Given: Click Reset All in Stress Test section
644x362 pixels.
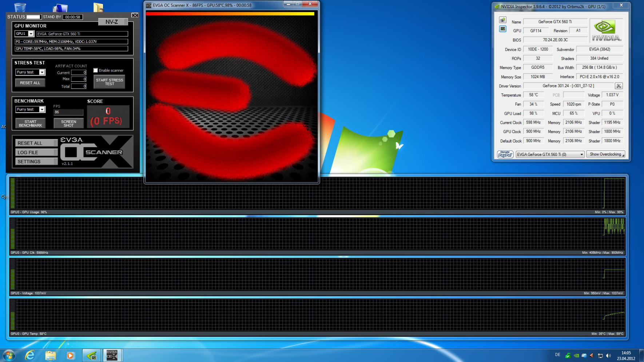Looking at the screenshot, I should click(x=30, y=83).
